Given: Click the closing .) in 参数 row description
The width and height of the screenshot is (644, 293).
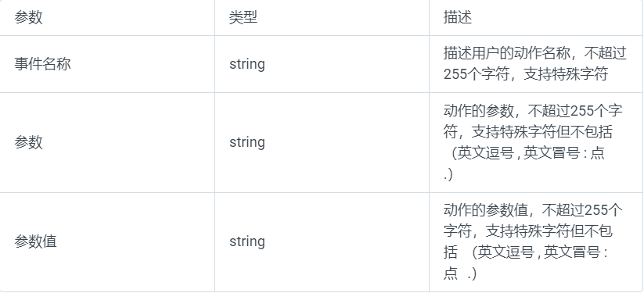Looking at the screenshot, I should [x=448, y=175].
